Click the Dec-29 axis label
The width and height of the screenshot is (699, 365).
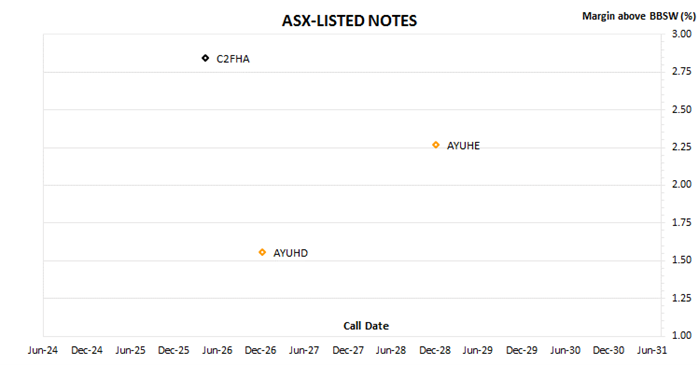coord(522,350)
